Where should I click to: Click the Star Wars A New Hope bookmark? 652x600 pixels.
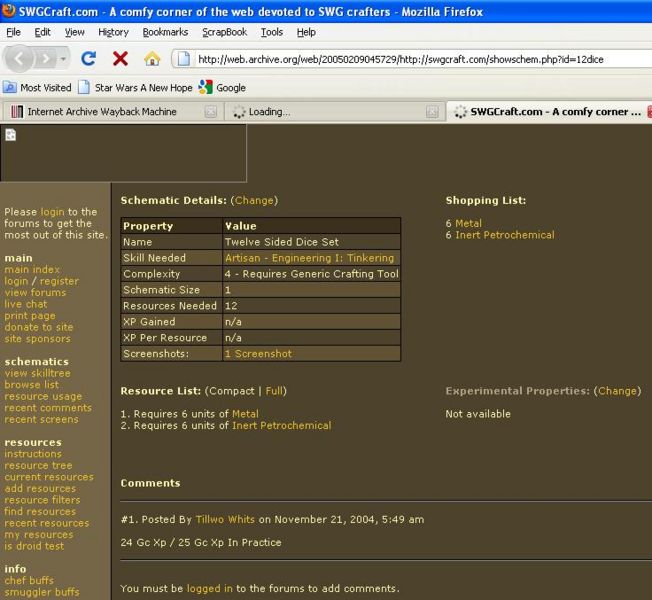click(135, 87)
